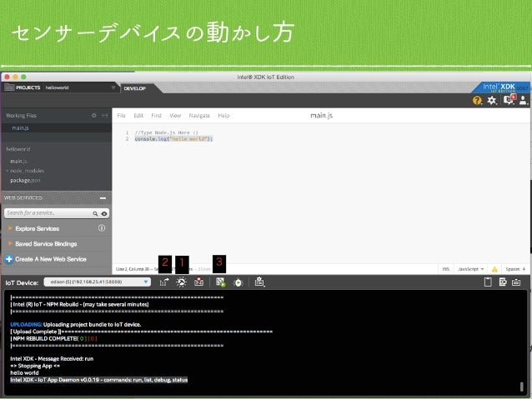Open the user account icon
Viewport: 532px width, 399px height.
pos(523,100)
